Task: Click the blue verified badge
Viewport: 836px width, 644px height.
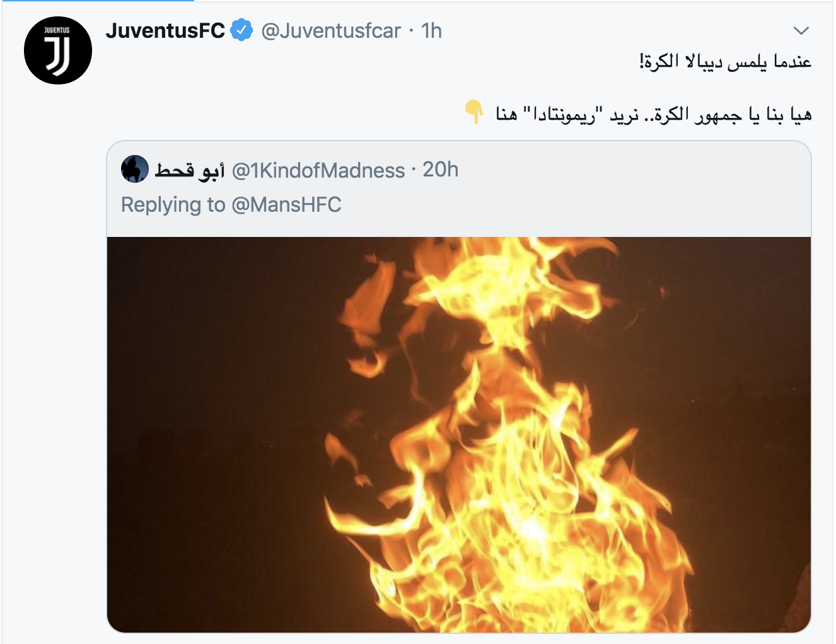Action: tap(241, 30)
